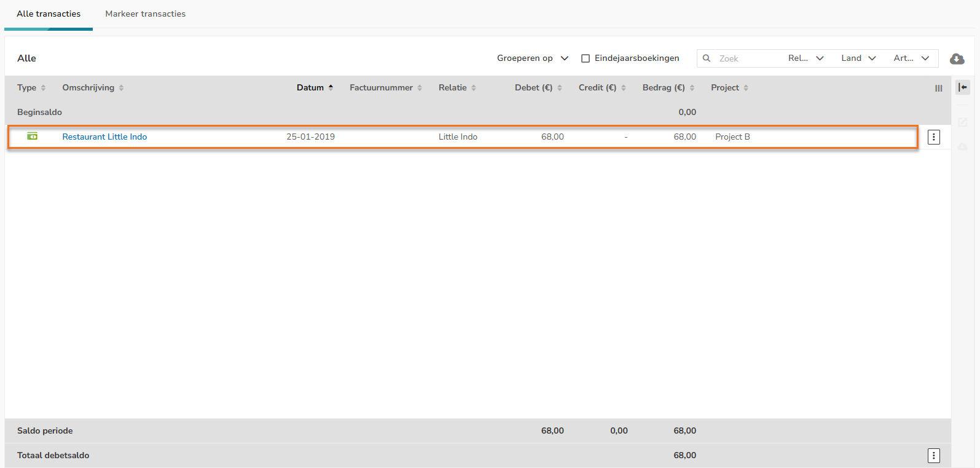Sort by the Relatie column header
This screenshot has height=468, width=980.
(x=457, y=88)
